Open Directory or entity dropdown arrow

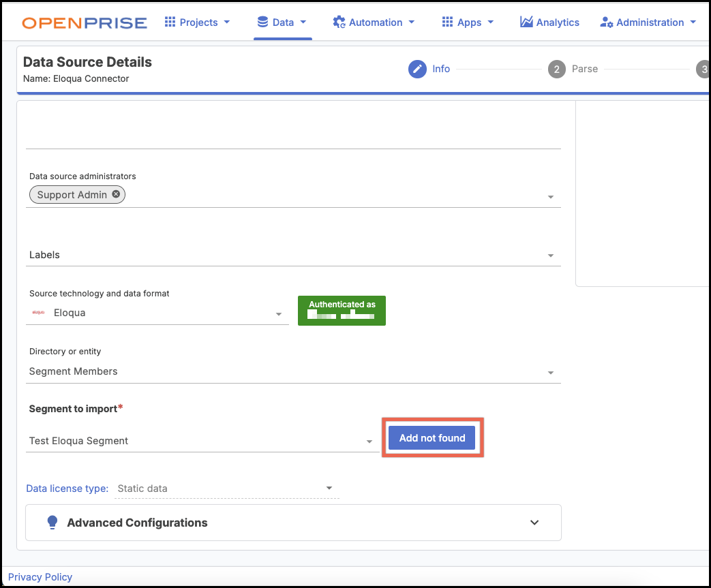[x=551, y=373]
